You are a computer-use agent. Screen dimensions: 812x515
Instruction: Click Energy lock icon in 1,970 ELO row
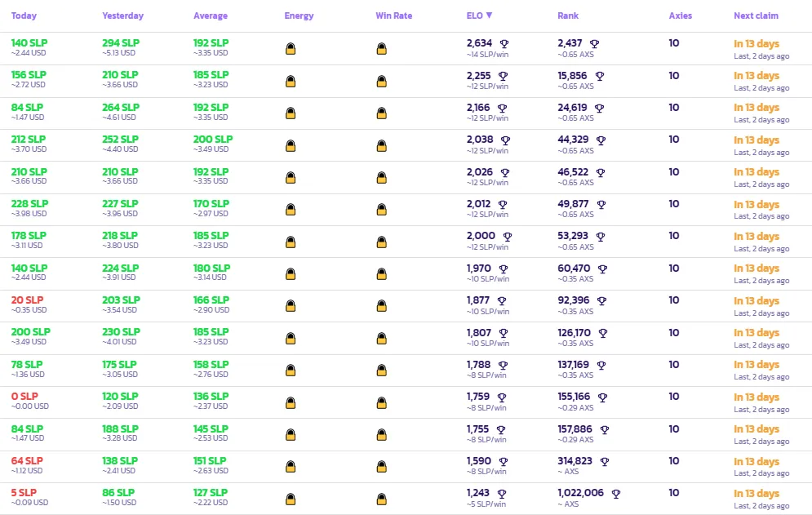pyautogui.click(x=291, y=273)
